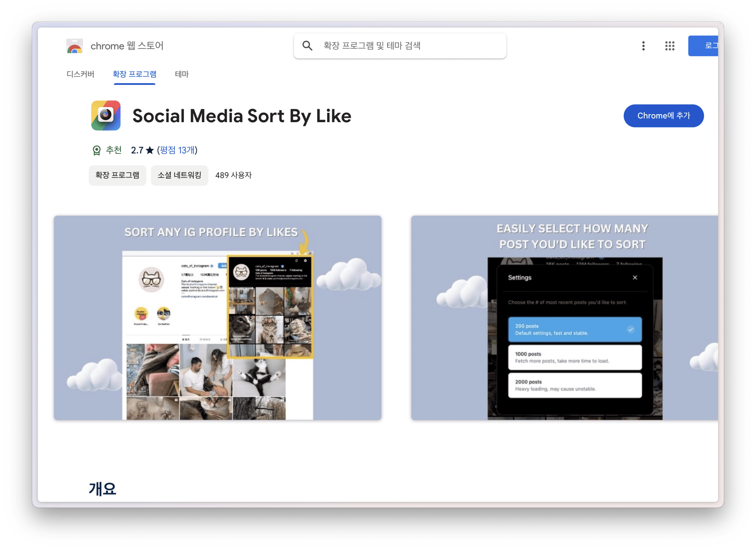This screenshot has height=550, width=756.
Task: Open the three-dot overflow menu
Action: pyautogui.click(x=643, y=46)
